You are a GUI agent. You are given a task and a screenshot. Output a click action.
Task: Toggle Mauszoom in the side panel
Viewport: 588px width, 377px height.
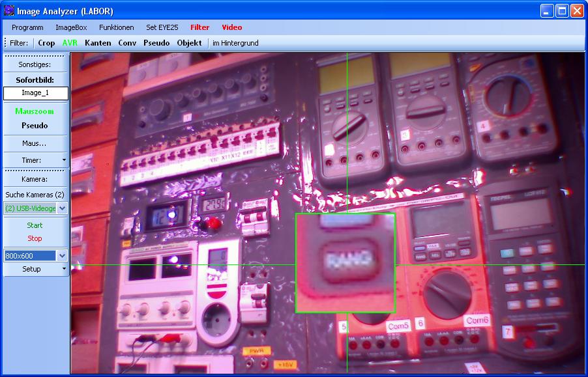[35, 111]
